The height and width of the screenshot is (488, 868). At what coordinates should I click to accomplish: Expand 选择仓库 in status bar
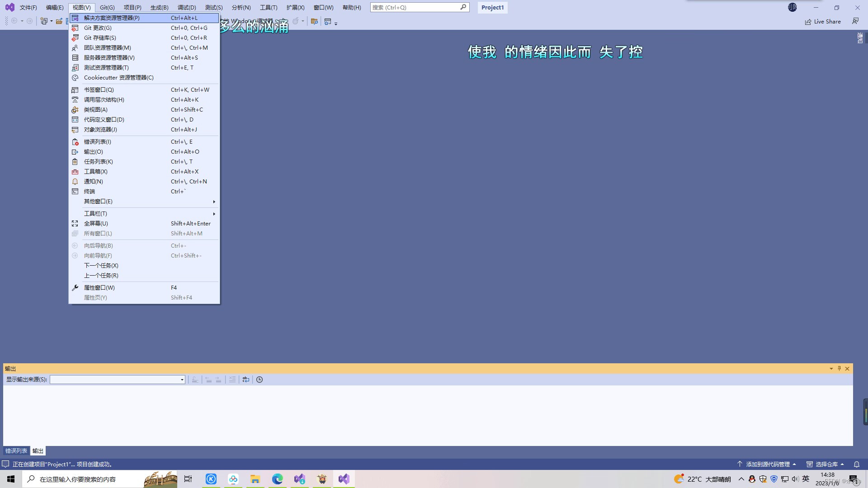click(826, 464)
